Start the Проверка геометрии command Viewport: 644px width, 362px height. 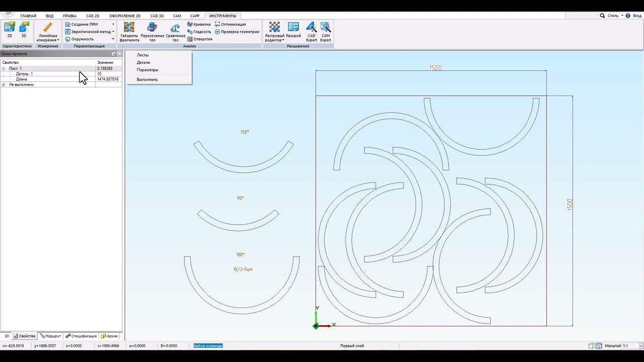pos(237,32)
